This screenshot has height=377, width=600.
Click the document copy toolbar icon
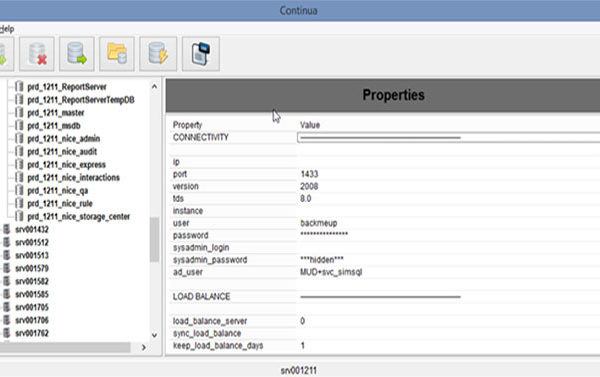pos(201,54)
